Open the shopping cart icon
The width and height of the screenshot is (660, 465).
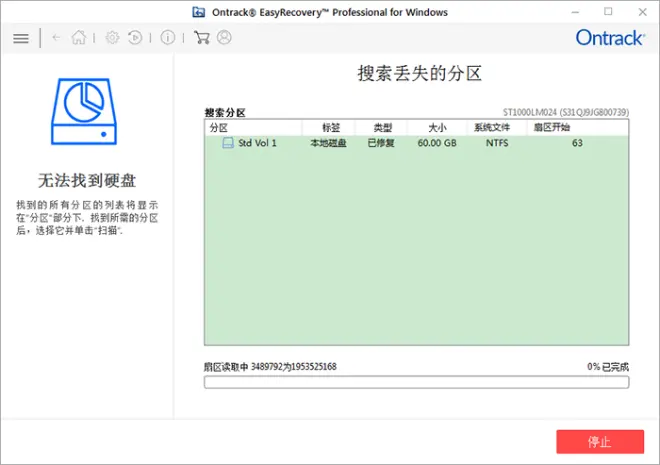tap(202, 37)
